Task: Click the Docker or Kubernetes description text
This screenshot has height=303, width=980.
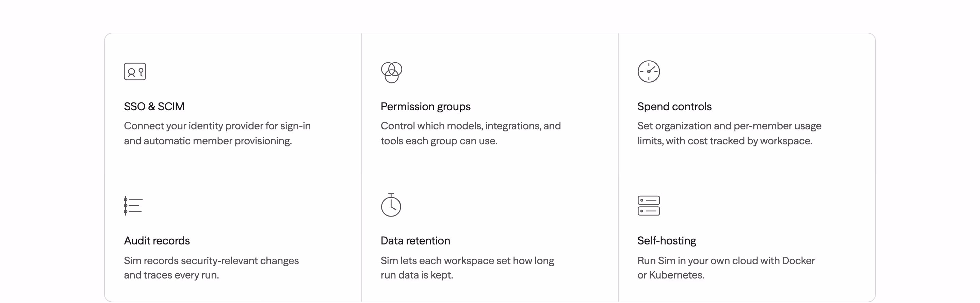Action: (x=726, y=268)
